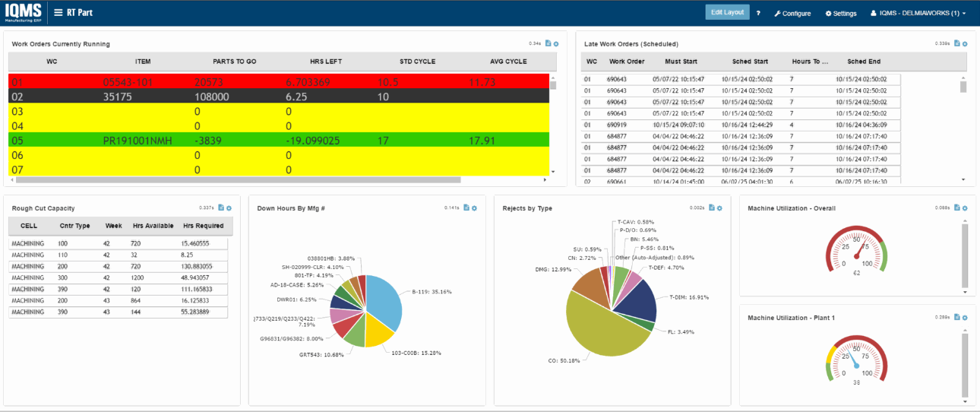This screenshot has height=412, width=980.
Task: Open the Configure menu
Action: click(x=792, y=14)
